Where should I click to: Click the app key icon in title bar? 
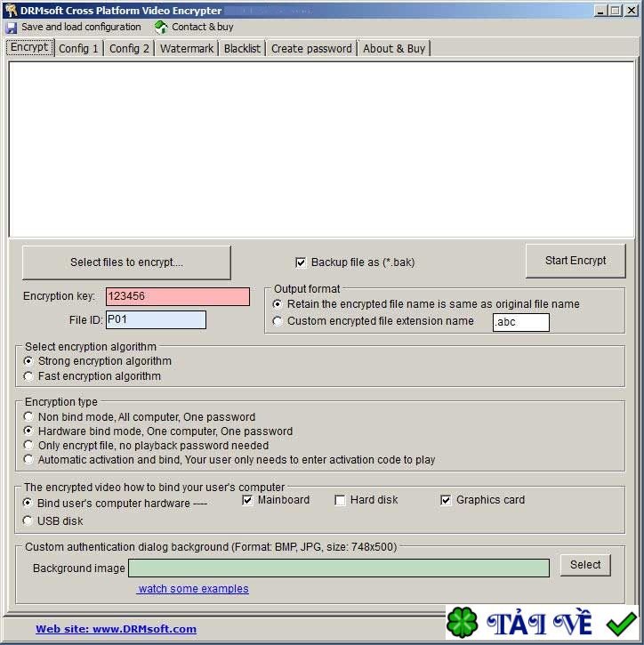tap(11, 10)
